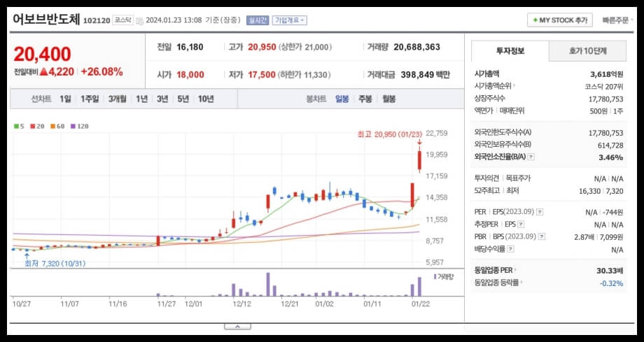Screen dimensions: 644x342
Task: Select 월봉 monthly candle chart
Action: pyautogui.click(x=388, y=99)
